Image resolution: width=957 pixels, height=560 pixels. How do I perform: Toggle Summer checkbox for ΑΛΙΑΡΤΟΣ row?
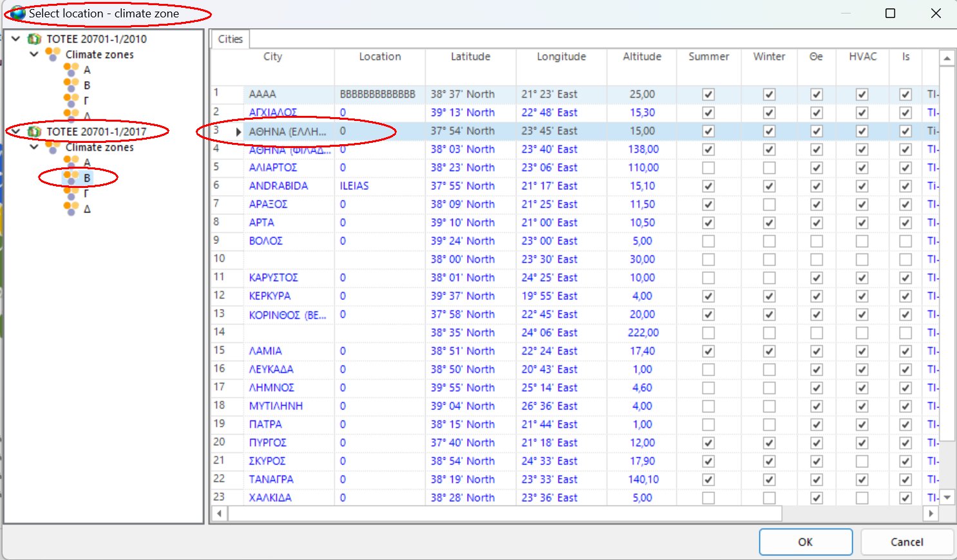coord(708,168)
